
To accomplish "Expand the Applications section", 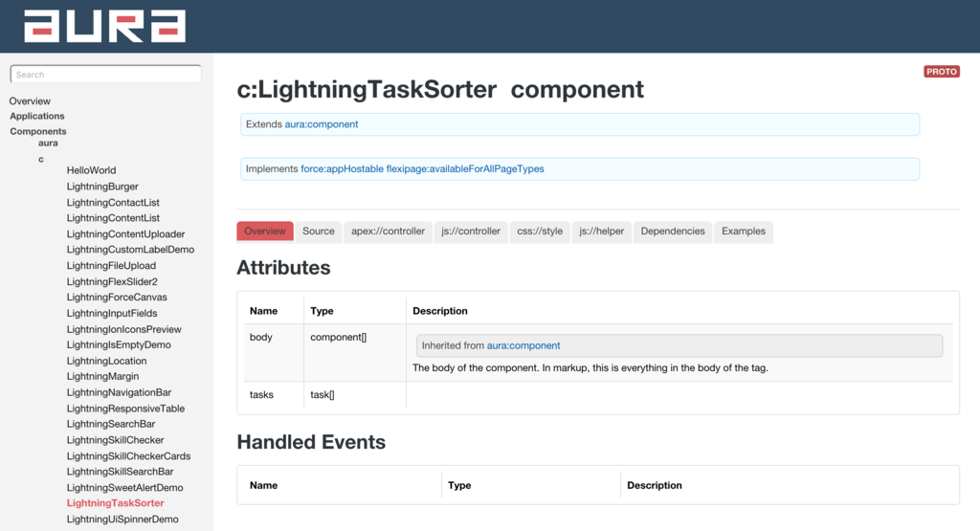I will tap(37, 116).
